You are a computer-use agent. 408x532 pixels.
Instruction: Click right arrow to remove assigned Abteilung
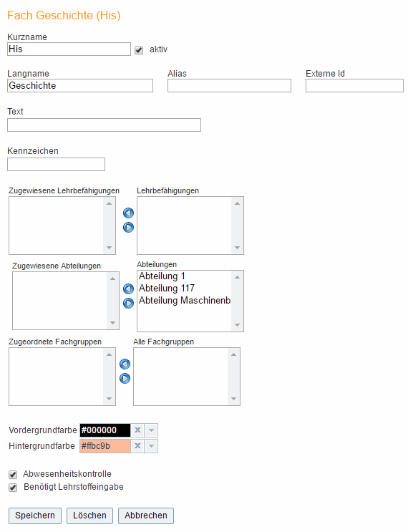[128, 303]
